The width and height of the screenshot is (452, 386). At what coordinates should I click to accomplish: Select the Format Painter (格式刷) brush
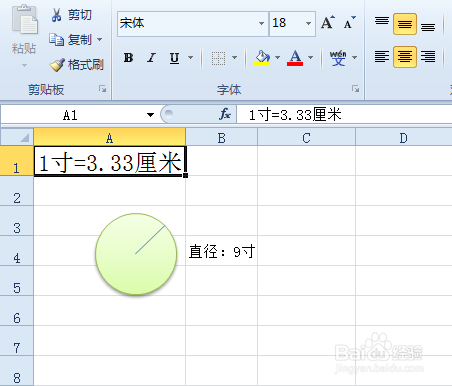coord(77,65)
